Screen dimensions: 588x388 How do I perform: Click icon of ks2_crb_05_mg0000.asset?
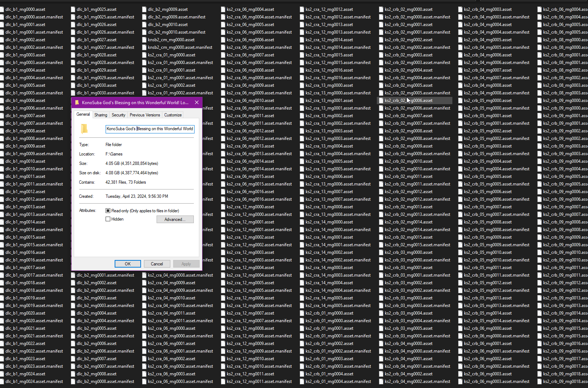coord(460,101)
